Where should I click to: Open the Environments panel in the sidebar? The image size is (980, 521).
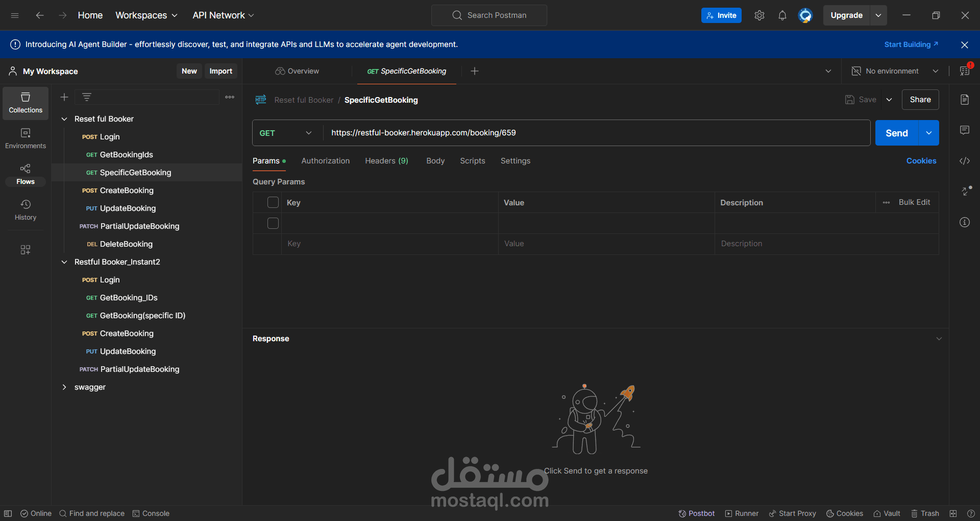[25, 138]
